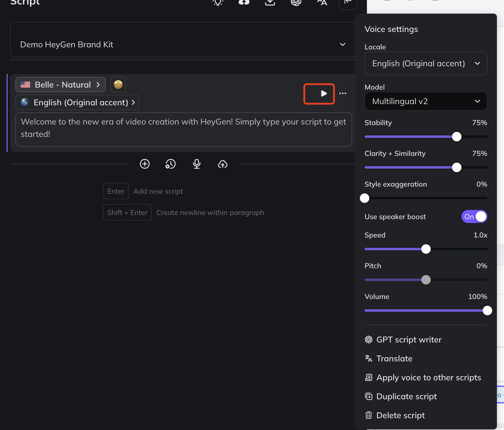Screen dimensions: 504x430
Task: Open Locale dropdown in Voice settings
Action: pyautogui.click(x=426, y=63)
